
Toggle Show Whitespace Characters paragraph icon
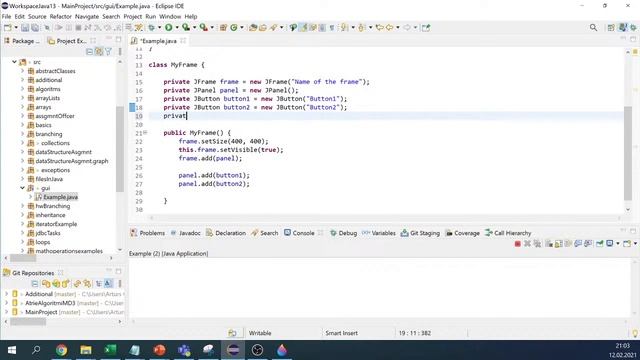[332, 27]
